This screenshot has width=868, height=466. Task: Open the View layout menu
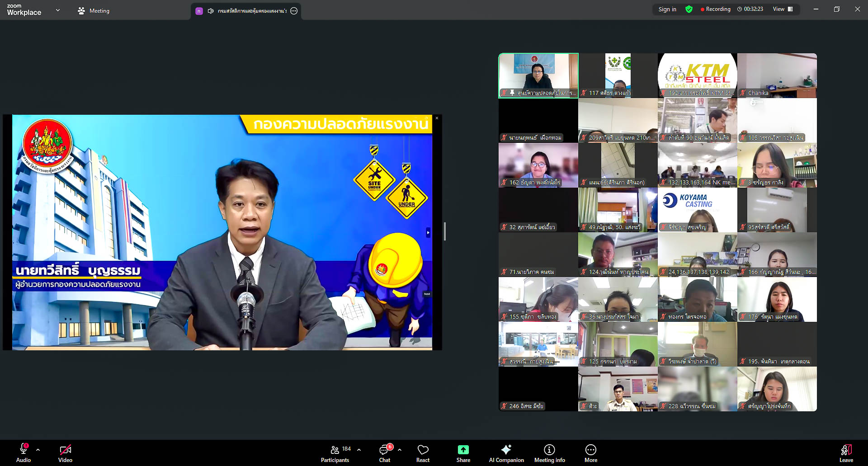(x=783, y=9)
